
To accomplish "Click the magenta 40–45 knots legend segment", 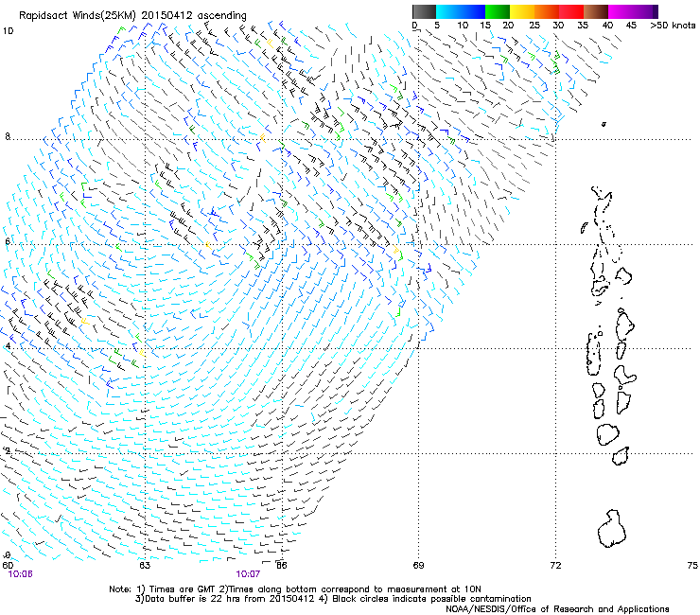I will coord(621,11).
